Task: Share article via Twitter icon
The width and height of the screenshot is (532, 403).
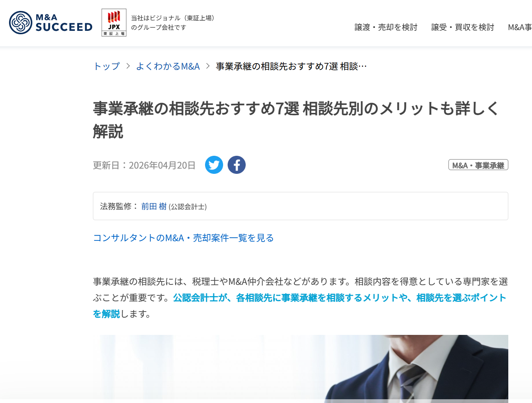Action: pyautogui.click(x=214, y=165)
